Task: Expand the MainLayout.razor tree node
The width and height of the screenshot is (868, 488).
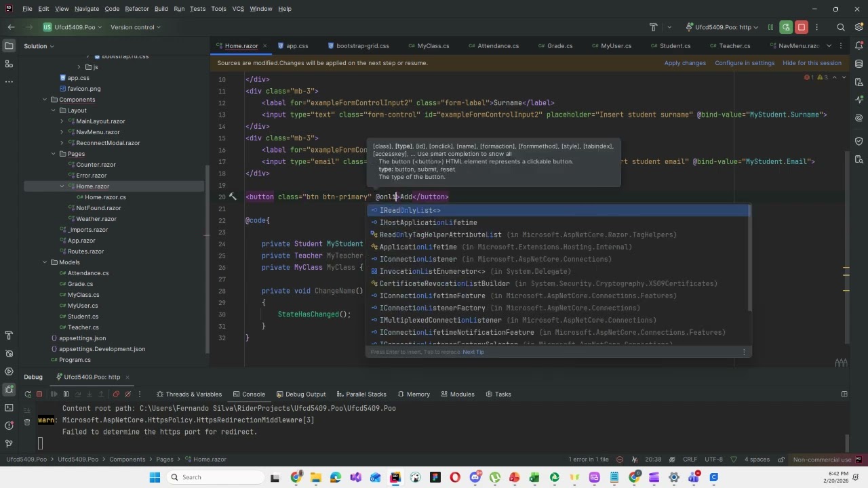Action: tap(62, 121)
